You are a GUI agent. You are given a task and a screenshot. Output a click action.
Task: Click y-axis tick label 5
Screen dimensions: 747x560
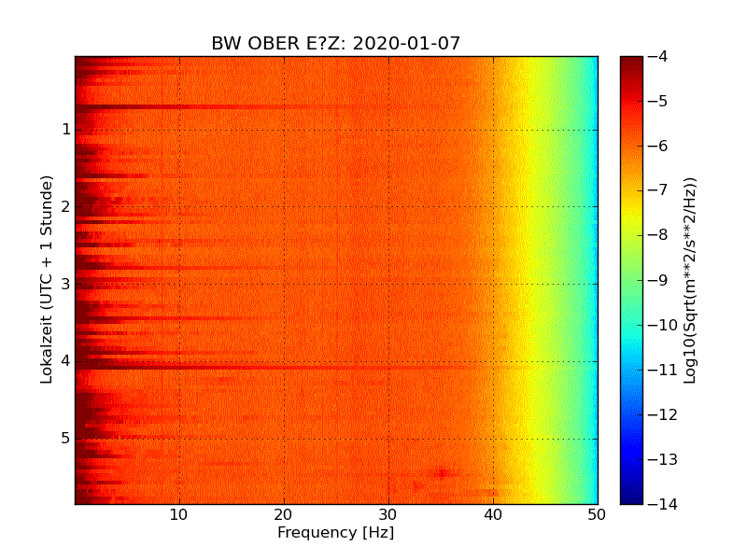click(x=66, y=438)
